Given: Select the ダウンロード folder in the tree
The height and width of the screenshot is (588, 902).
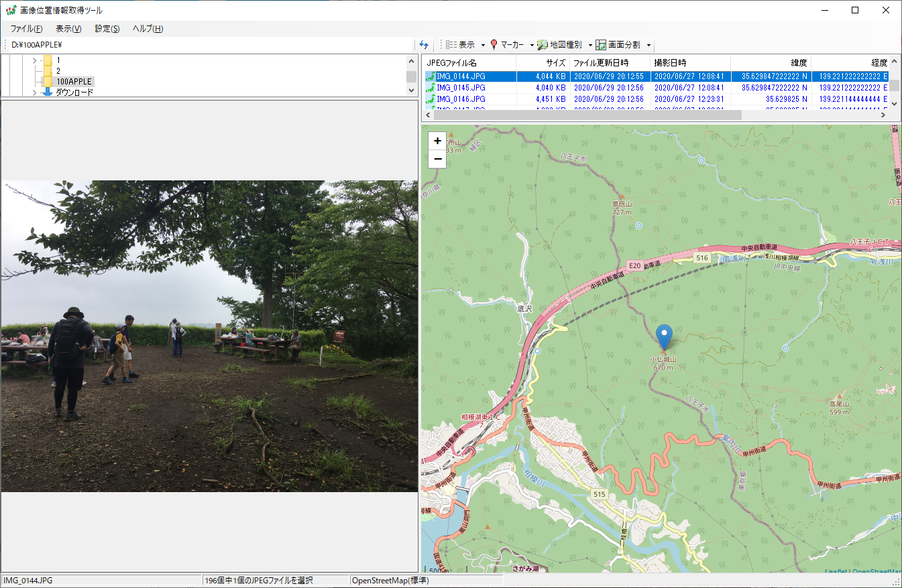Looking at the screenshot, I should 74,92.
